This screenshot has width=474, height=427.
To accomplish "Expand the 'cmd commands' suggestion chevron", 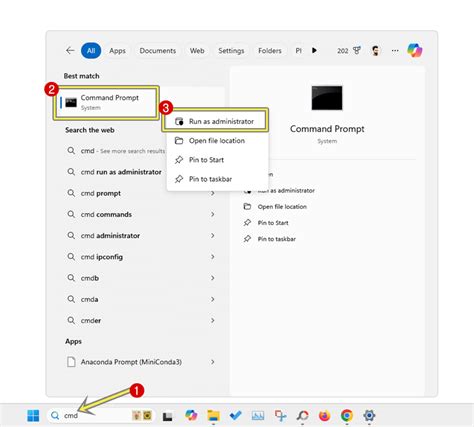I will pos(212,214).
